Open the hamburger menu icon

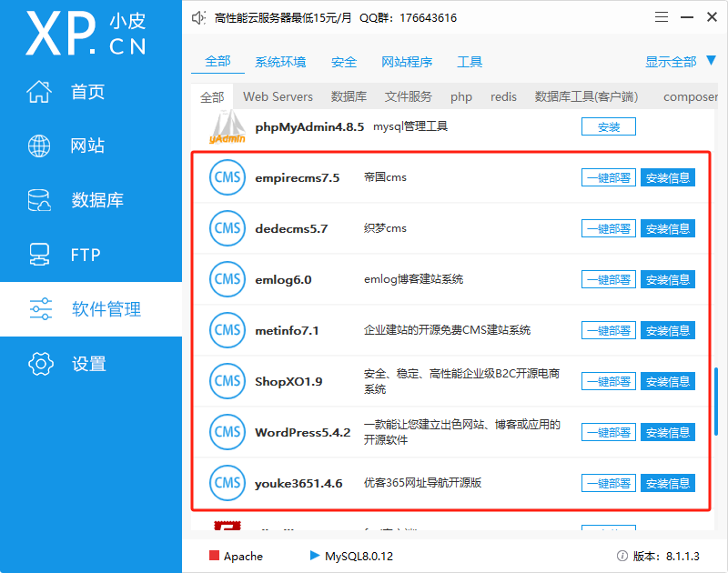click(662, 17)
